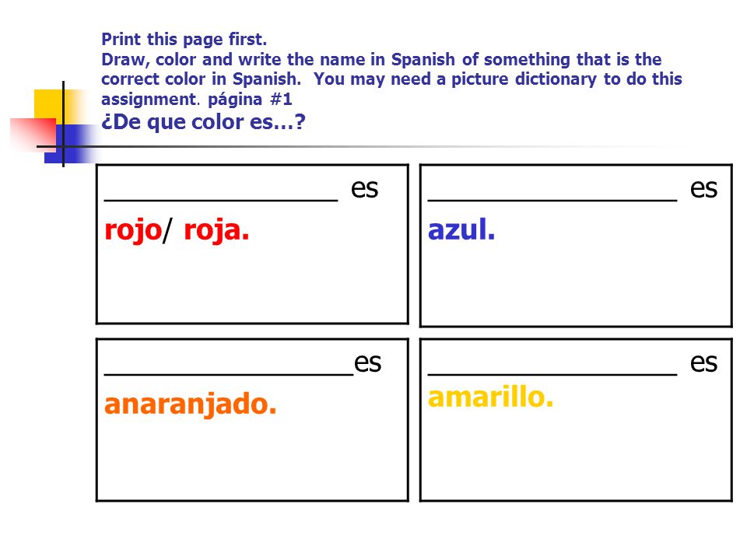The width and height of the screenshot is (747, 560).
Task: Select the orange word anaranjado
Action: coord(190,404)
